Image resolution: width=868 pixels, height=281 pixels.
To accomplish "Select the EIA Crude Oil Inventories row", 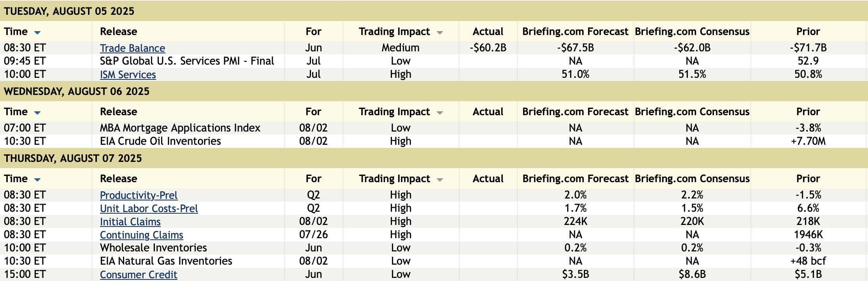I will (x=160, y=141).
